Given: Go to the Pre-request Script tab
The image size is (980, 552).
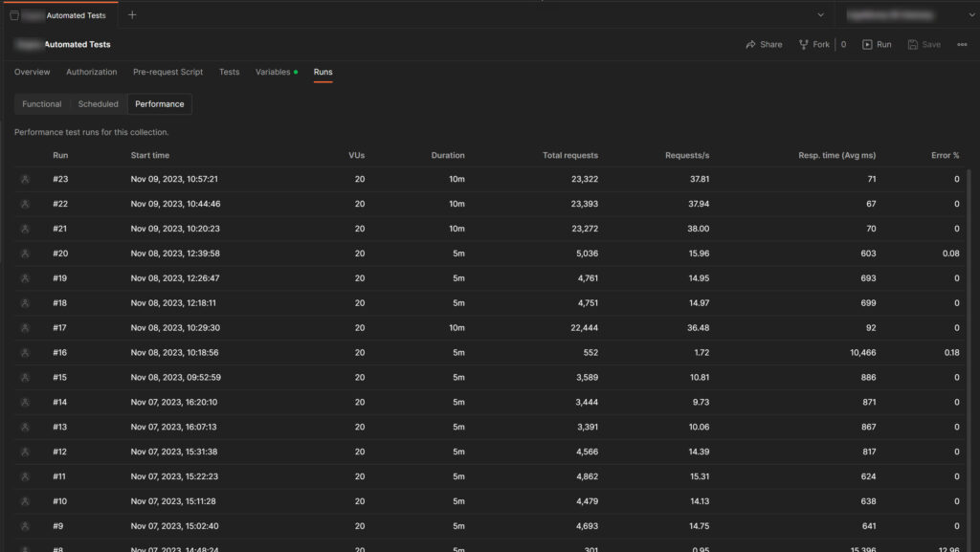Looking at the screenshot, I should (167, 72).
